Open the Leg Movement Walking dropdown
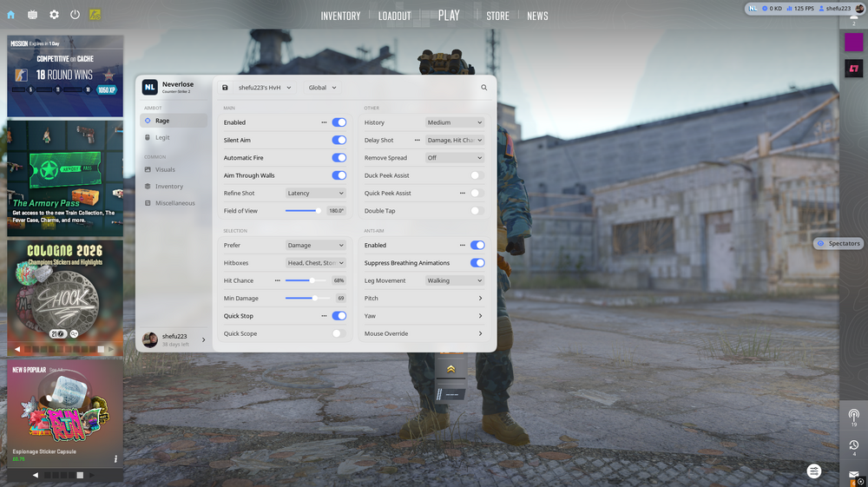 point(455,280)
